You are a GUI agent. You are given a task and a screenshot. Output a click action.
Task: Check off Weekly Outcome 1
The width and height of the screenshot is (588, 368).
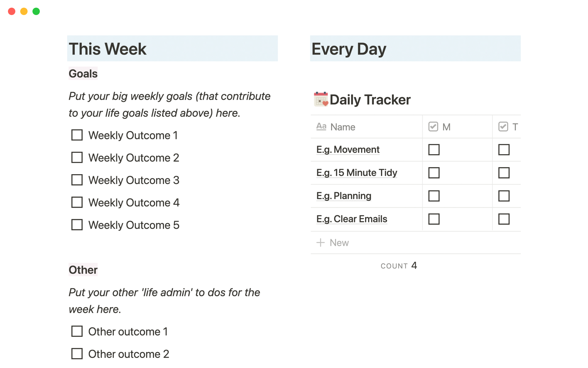(77, 135)
